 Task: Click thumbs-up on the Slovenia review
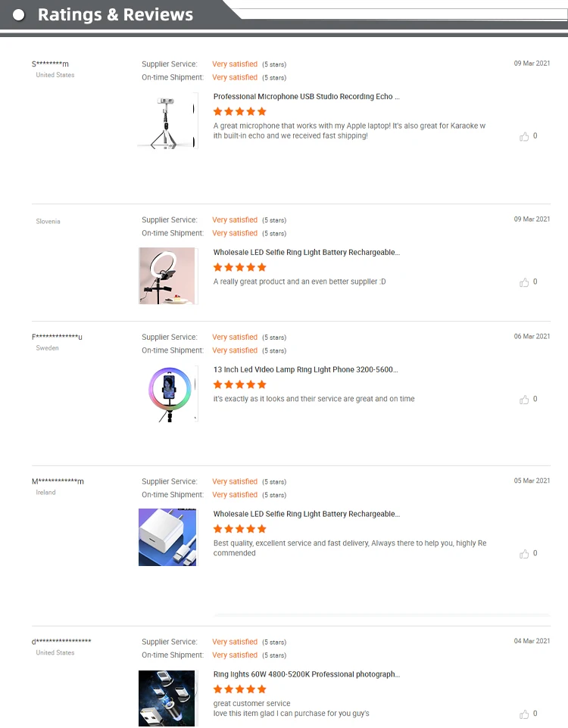click(524, 282)
